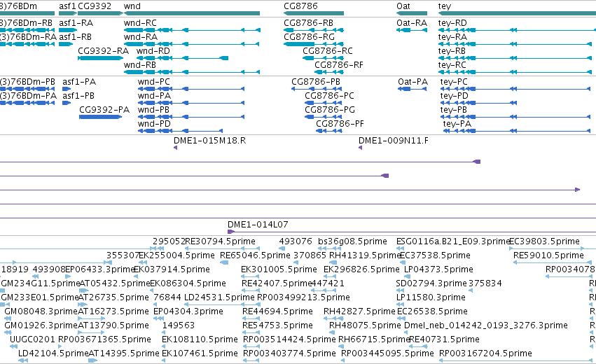Select the DME1-009N11.F BAC end
The width and height of the screenshot is (596, 364).
[361, 148]
